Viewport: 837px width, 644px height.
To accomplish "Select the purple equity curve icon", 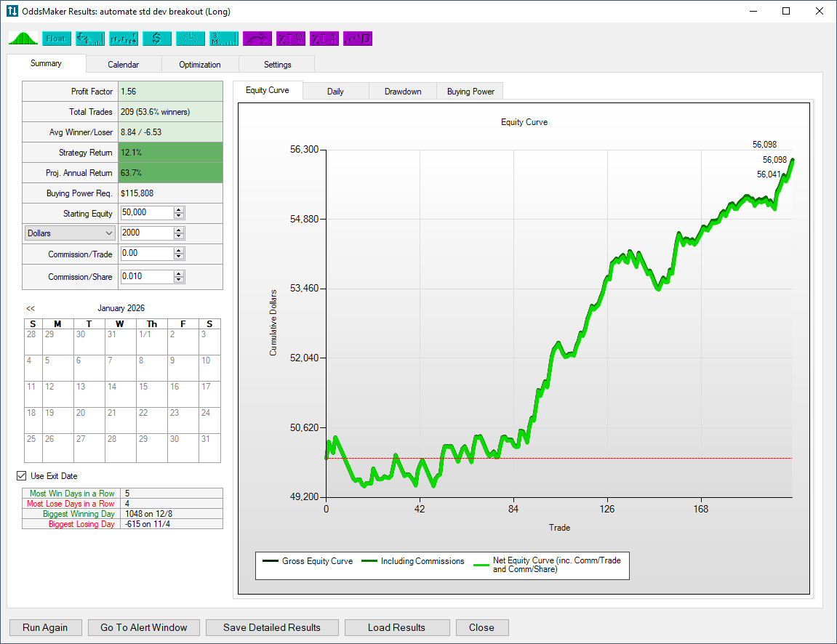I will click(x=257, y=38).
